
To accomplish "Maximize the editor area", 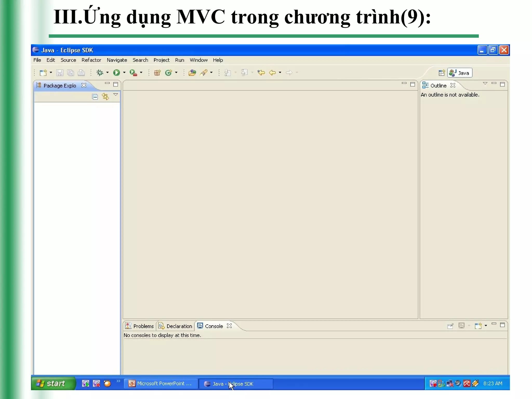I will (x=413, y=84).
